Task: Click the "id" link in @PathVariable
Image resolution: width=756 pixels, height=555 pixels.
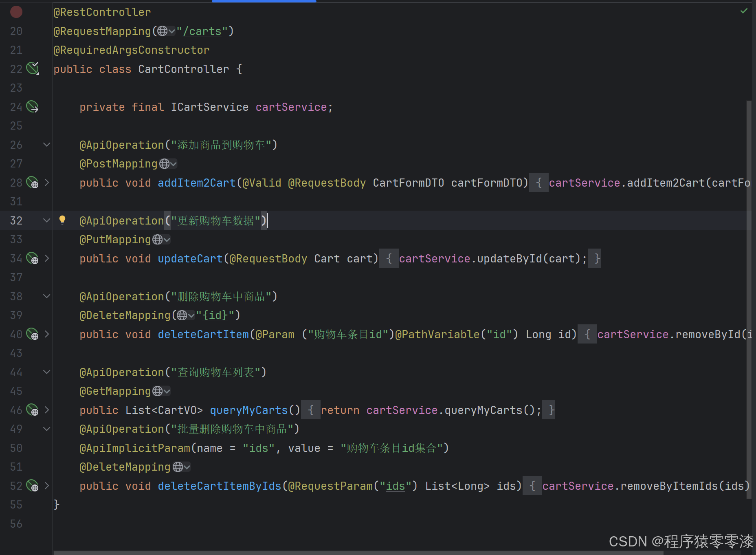Action: (499, 335)
